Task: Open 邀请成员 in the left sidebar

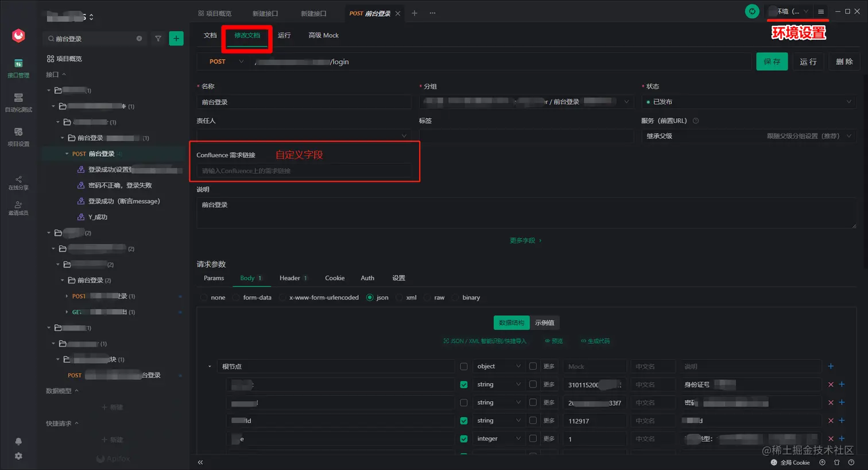Action: click(18, 208)
